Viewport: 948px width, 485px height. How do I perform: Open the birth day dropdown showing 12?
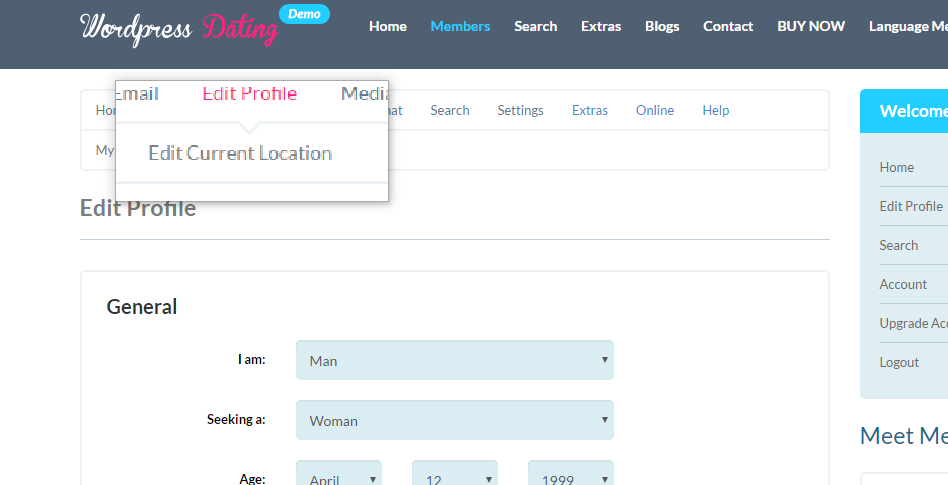click(x=455, y=475)
